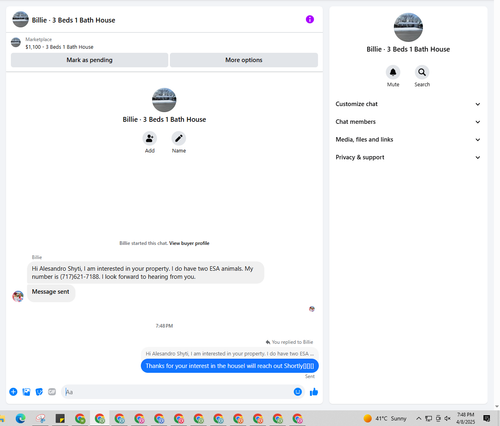The image size is (500, 426).
Task: Click the 'Message sent' bubble
Action: pos(51,293)
